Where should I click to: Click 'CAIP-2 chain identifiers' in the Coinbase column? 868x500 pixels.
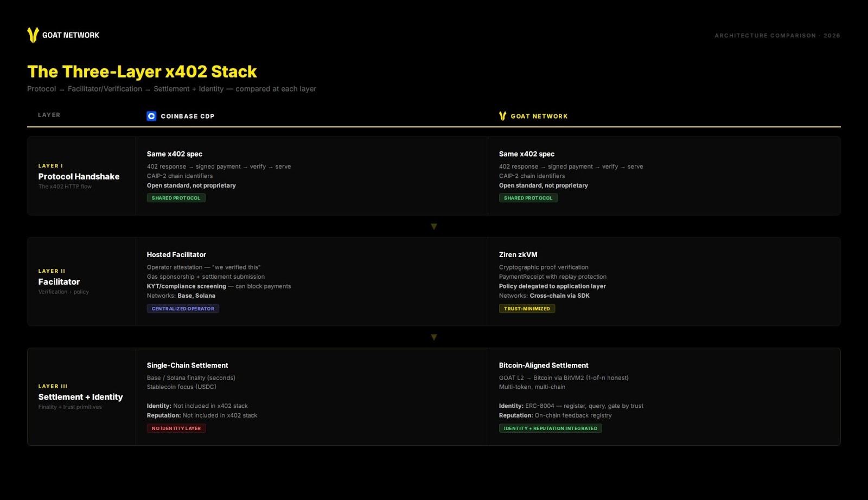[x=180, y=176]
